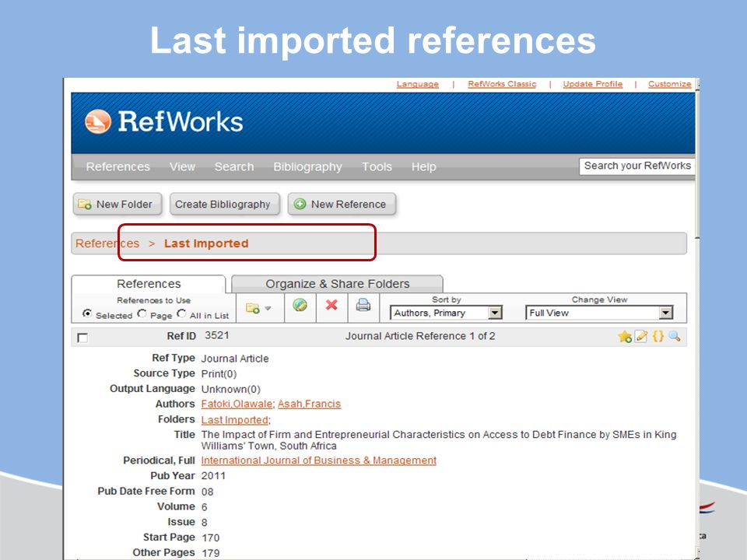This screenshot has height=560, width=747.
Task: Open the Sort by dropdown
Action: [447, 313]
